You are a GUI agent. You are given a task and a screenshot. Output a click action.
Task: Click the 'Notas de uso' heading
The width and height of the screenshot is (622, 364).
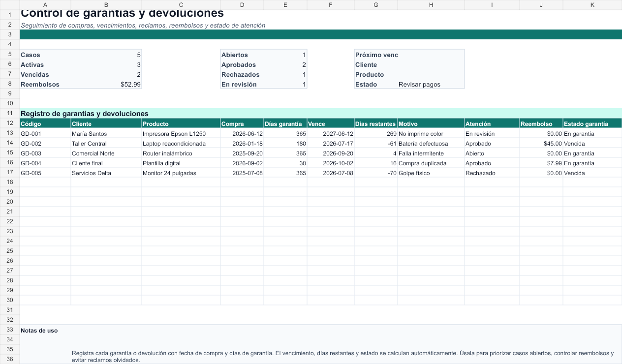tap(39, 331)
